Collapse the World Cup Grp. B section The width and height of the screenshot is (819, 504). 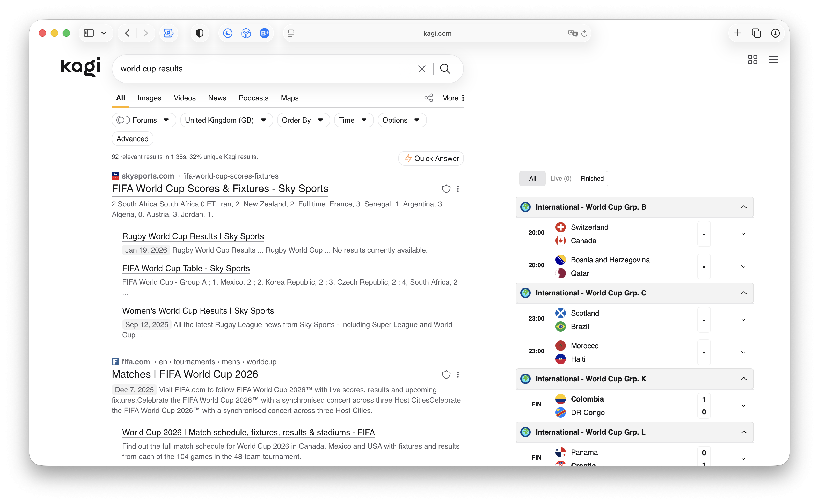(x=744, y=207)
